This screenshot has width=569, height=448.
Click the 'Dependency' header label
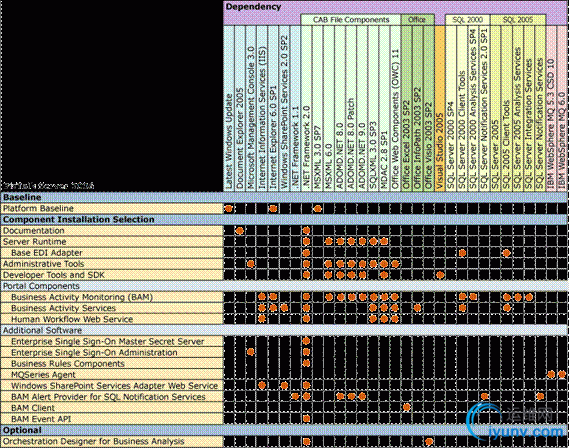pyautogui.click(x=253, y=7)
